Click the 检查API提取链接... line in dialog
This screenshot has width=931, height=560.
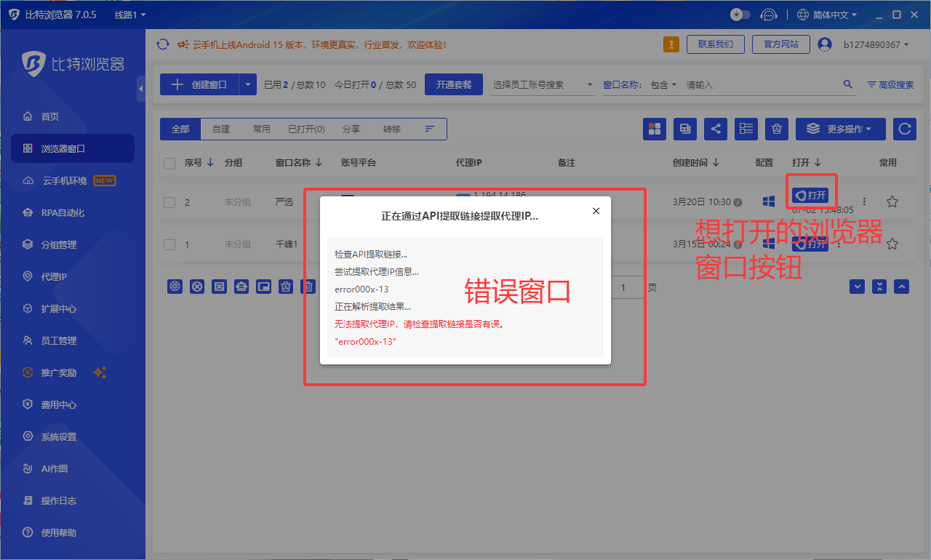coord(371,255)
